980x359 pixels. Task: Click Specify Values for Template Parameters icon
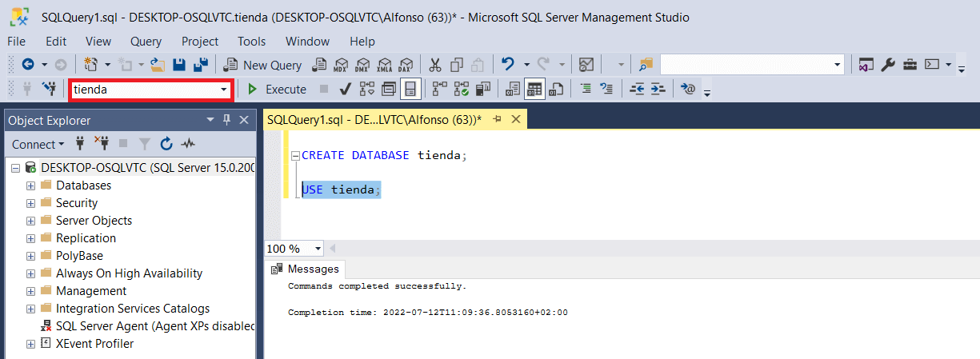(688, 89)
